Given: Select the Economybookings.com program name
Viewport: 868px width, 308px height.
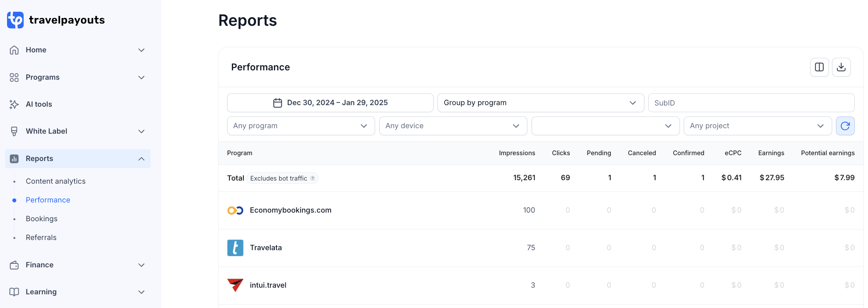Looking at the screenshot, I should (x=290, y=210).
